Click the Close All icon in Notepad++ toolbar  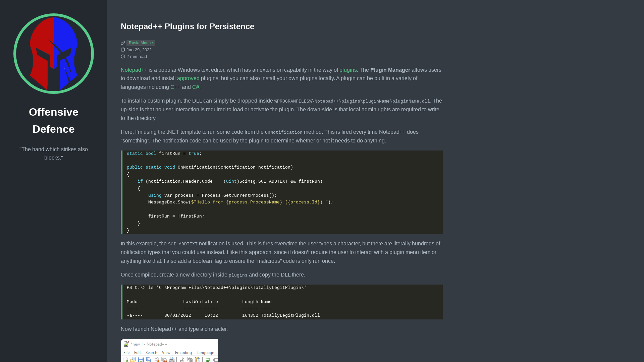[164, 360]
